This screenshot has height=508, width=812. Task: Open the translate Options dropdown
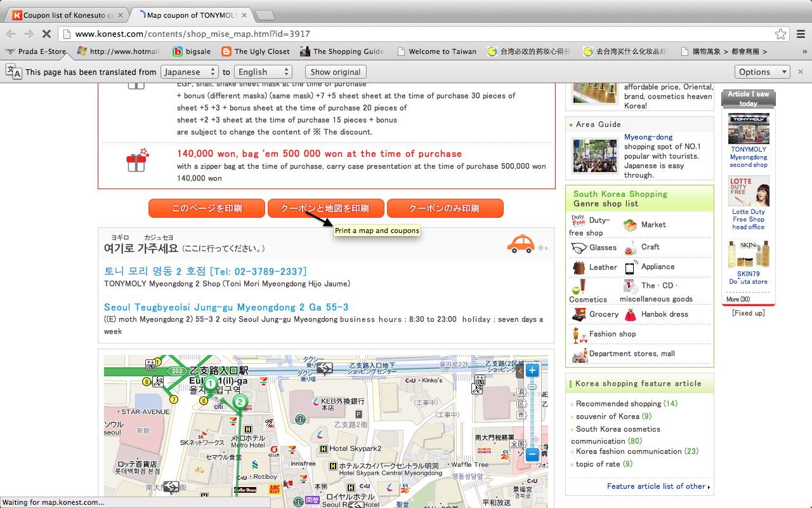point(762,72)
